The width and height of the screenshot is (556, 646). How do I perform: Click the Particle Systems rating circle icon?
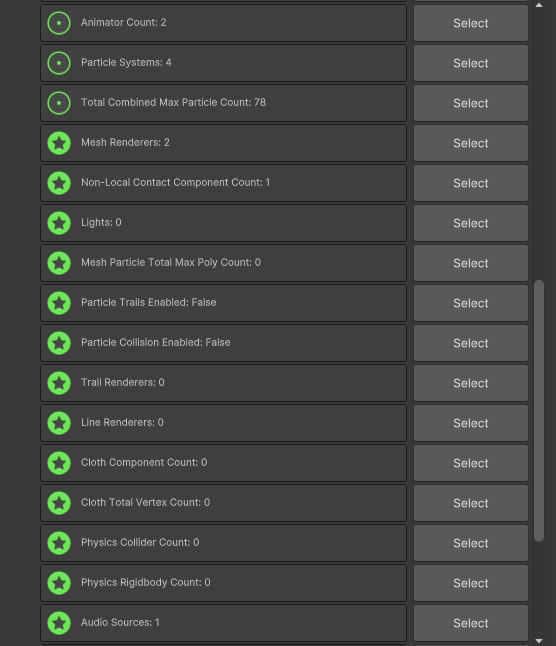(59, 63)
